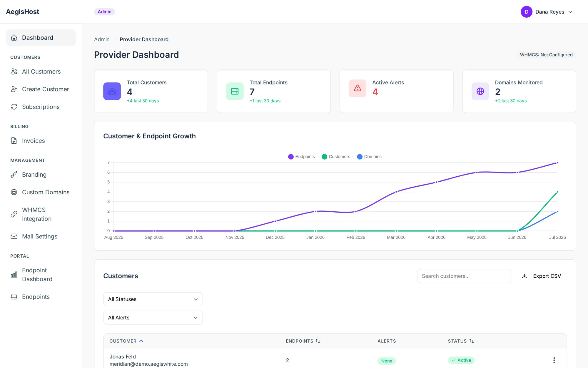This screenshot has height=368, width=588.
Task: Open Endpoint Dashboard under Portal
Action: pyautogui.click(x=41, y=275)
